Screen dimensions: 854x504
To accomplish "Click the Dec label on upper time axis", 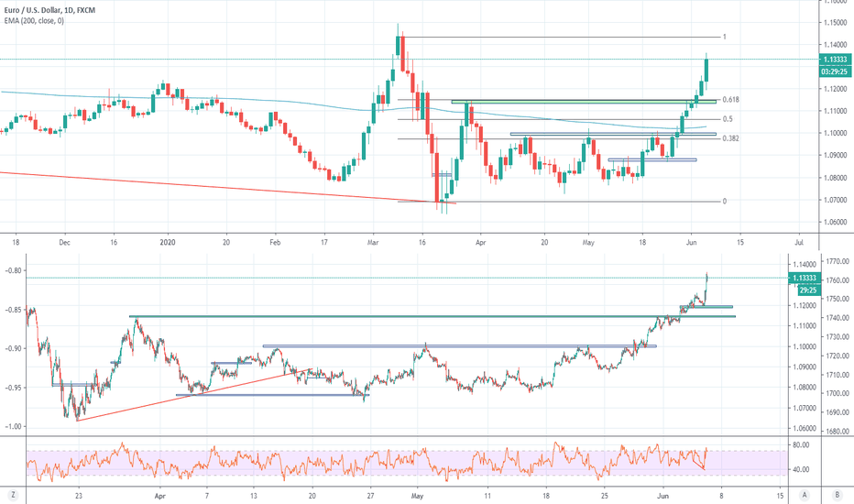I will pyautogui.click(x=64, y=243).
